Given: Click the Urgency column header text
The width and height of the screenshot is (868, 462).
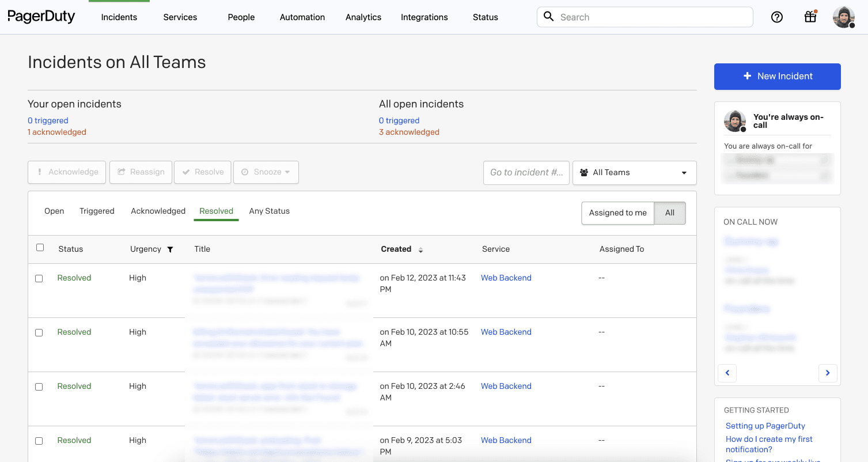Looking at the screenshot, I should coord(146,249).
